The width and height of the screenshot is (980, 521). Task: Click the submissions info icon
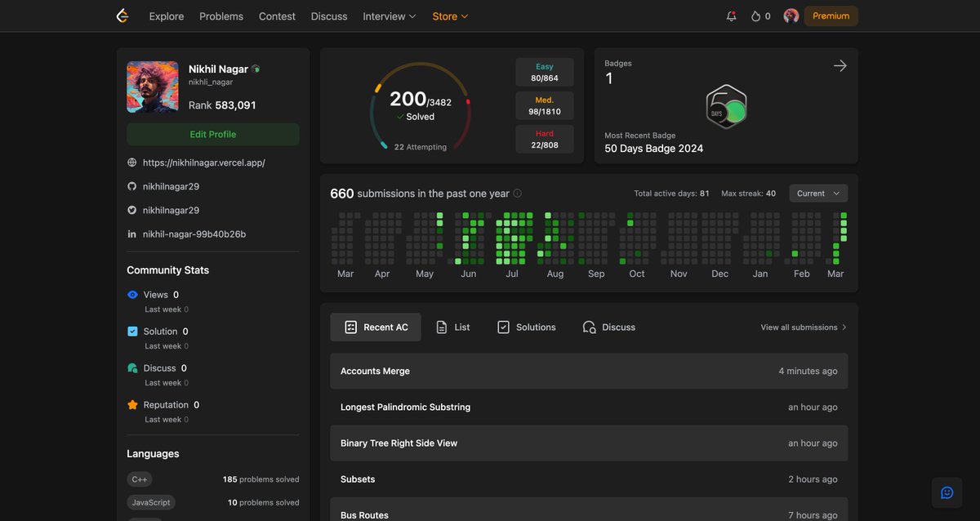(x=517, y=194)
